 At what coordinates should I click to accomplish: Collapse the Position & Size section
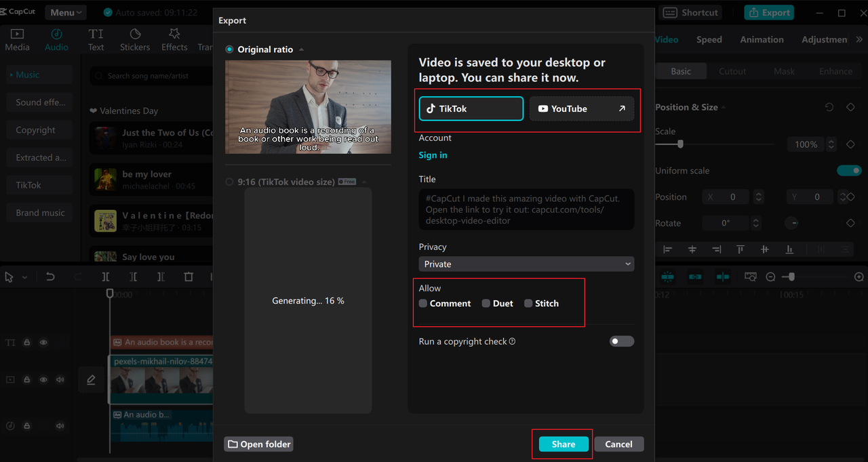coord(723,107)
